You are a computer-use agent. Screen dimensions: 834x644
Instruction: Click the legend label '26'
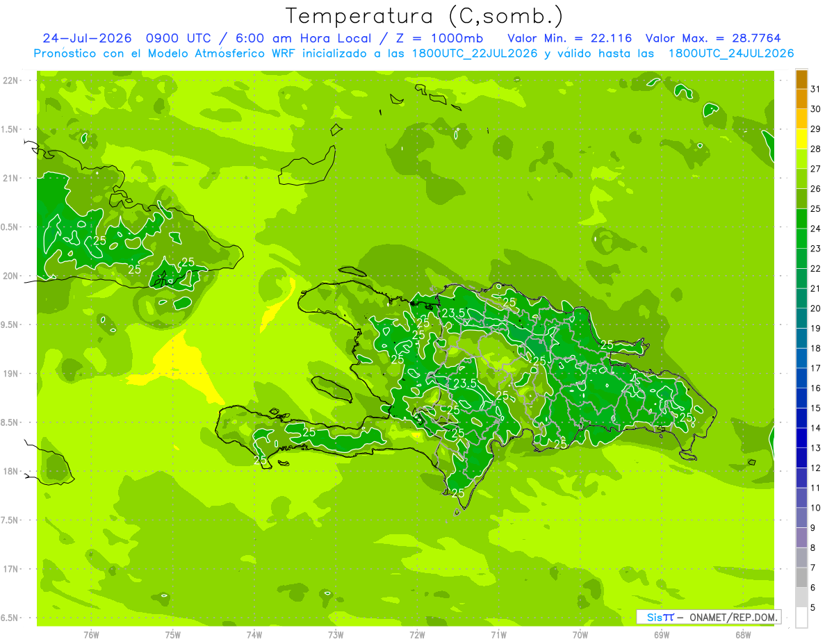(816, 189)
